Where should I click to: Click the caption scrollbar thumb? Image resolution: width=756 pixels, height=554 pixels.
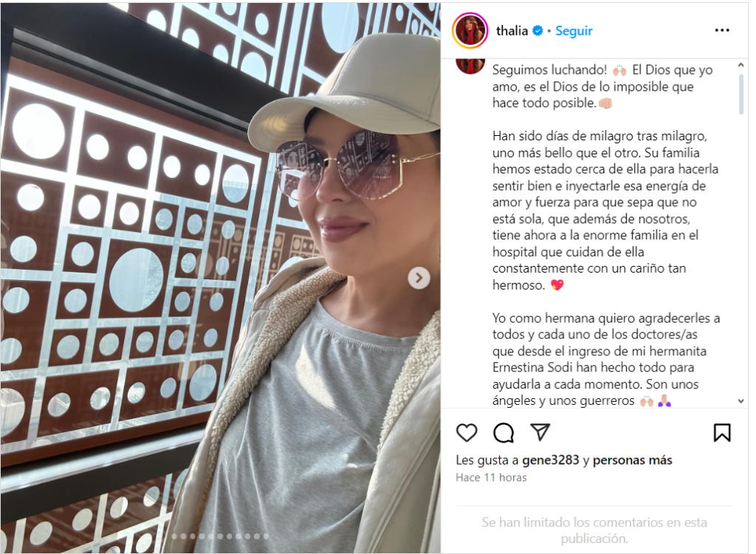tap(740, 95)
